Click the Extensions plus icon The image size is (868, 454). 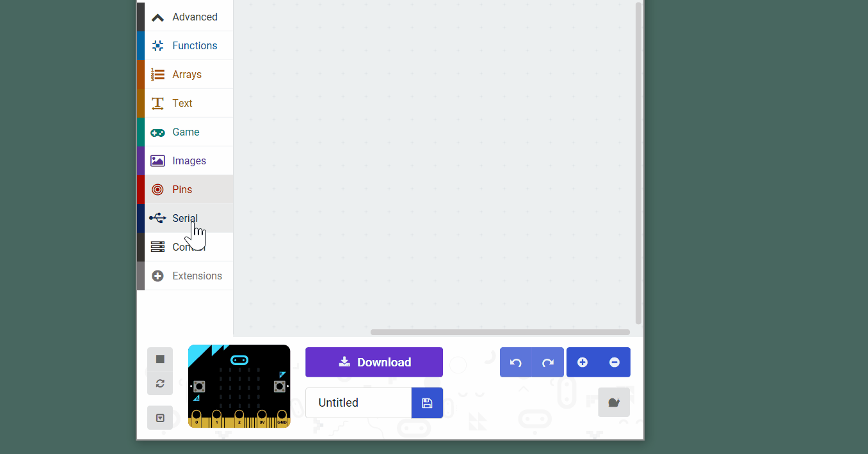(x=157, y=276)
